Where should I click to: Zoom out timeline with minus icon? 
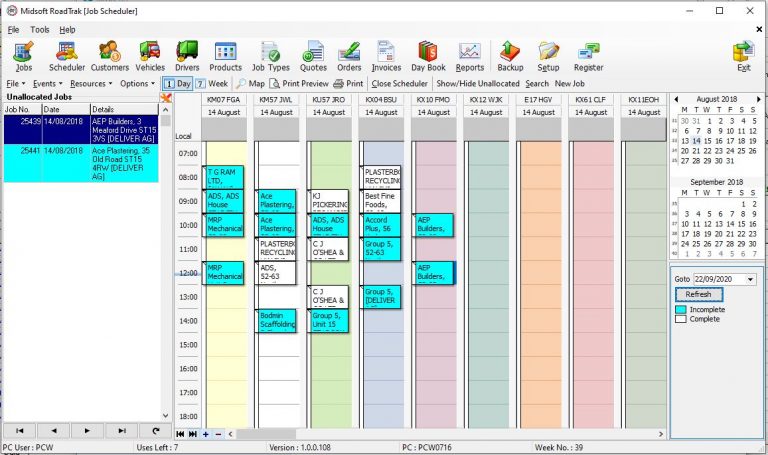tap(218, 434)
